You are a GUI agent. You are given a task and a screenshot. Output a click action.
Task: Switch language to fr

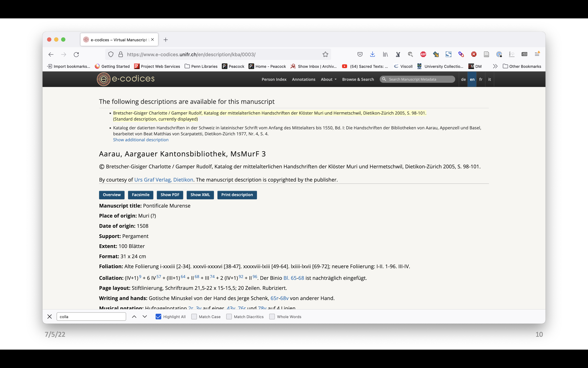[x=481, y=79]
